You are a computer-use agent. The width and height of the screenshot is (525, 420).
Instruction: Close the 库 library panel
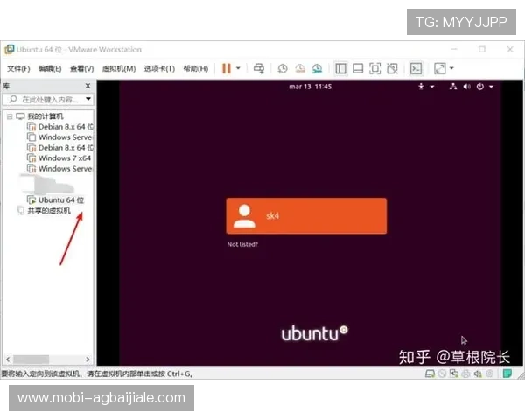click(87, 86)
